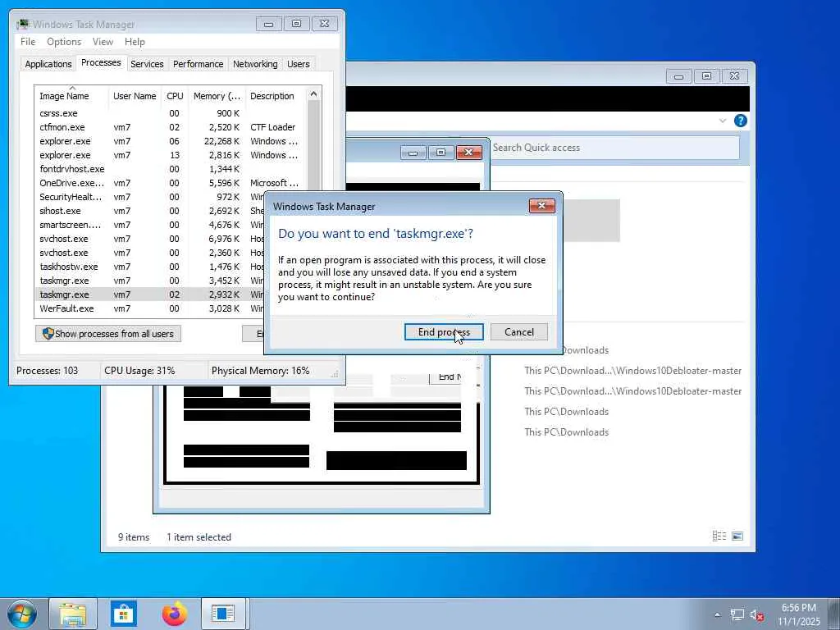Show hidden system tray icons
Image resolution: width=840 pixels, height=630 pixels.
click(717, 614)
